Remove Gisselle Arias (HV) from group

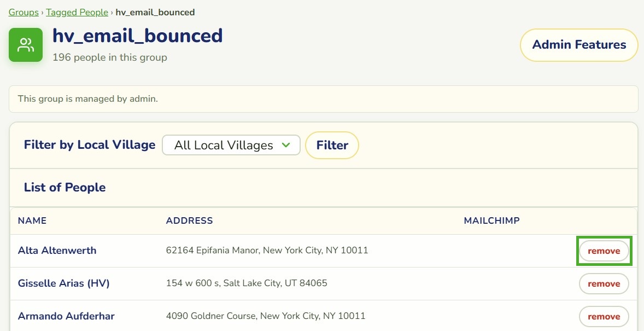coord(604,284)
